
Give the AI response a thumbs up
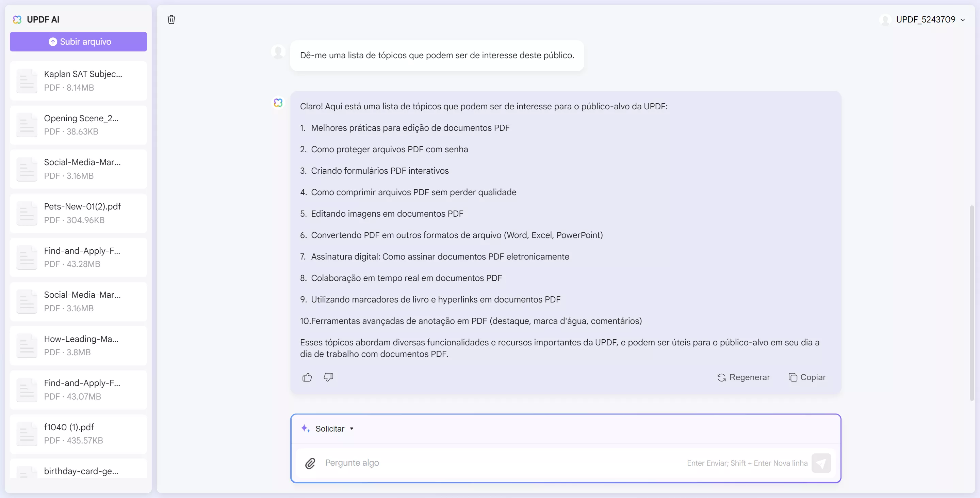[x=307, y=377]
